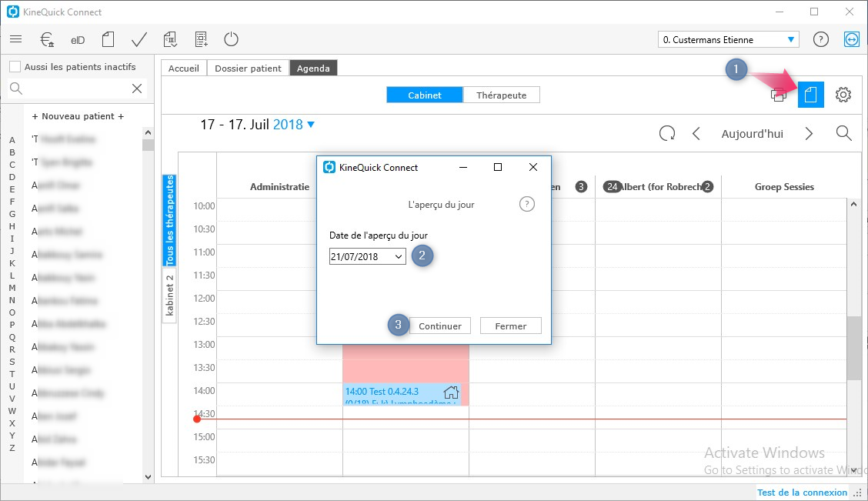This screenshot has width=868, height=501.
Task: Click the 15:30 time label
Action: pos(204,459)
